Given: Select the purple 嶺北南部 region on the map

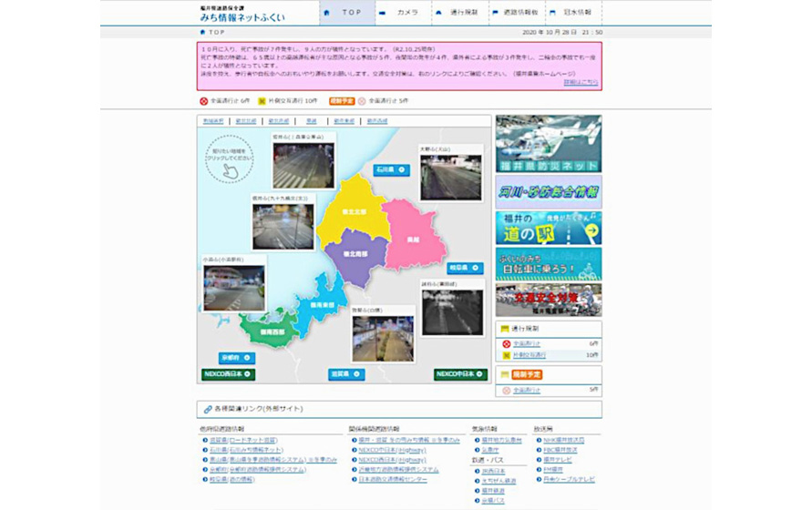Looking at the screenshot, I should tap(355, 255).
